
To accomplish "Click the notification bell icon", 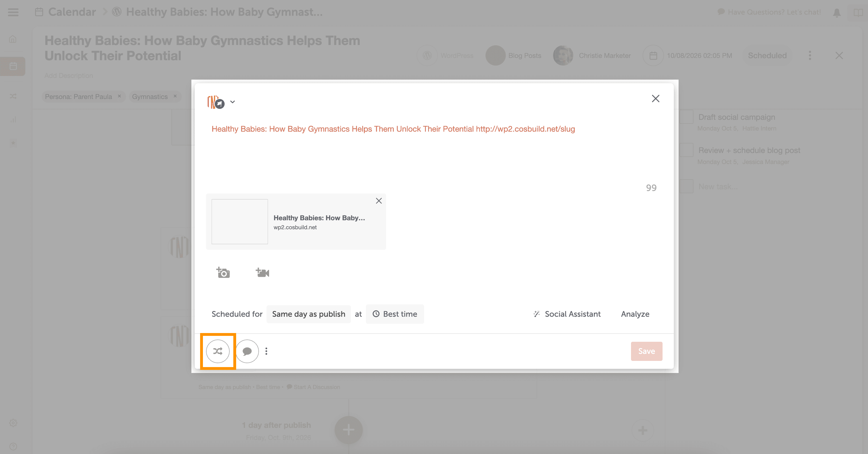I will pyautogui.click(x=837, y=13).
